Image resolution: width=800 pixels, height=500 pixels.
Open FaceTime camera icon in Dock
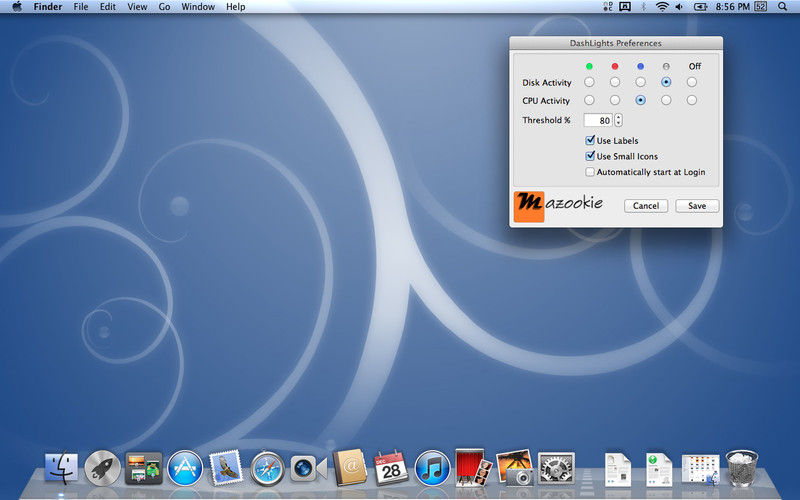(x=308, y=468)
